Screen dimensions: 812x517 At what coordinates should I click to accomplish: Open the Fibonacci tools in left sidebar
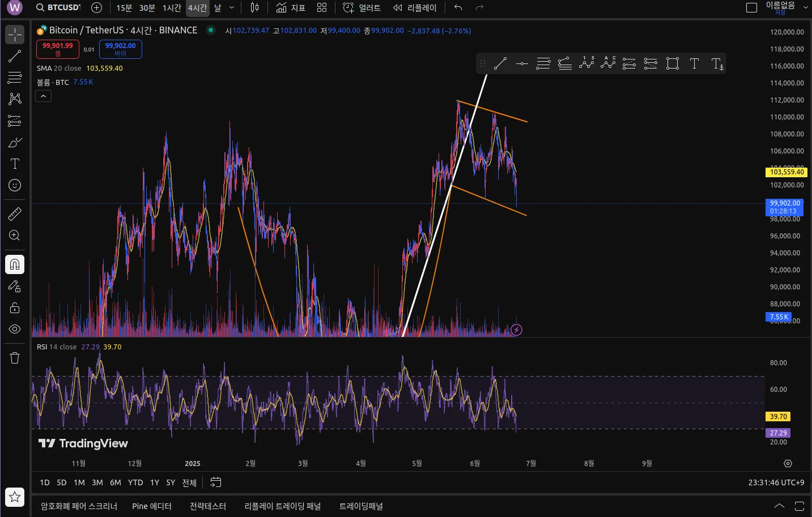point(15,78)
